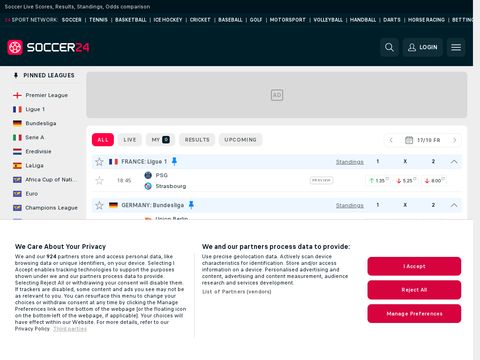Open Premier League in pinned leagues
The image size is (480, 360).
point(46,95)
